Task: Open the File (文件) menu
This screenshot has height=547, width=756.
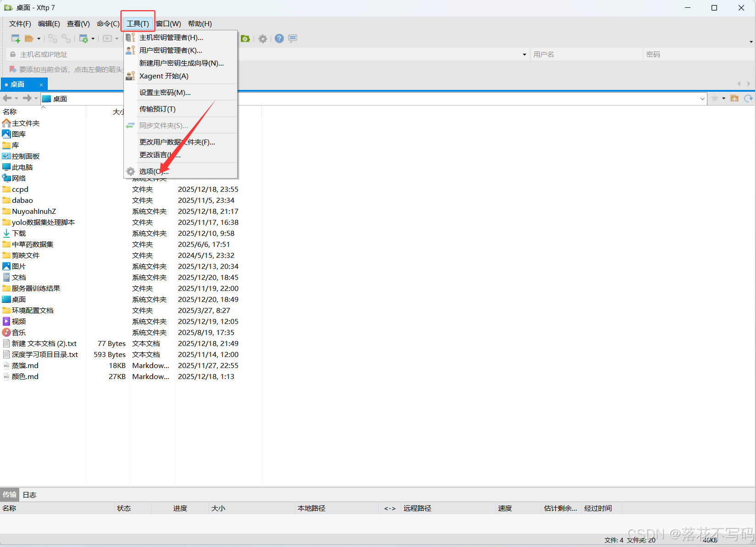Action: coord(20,24)
